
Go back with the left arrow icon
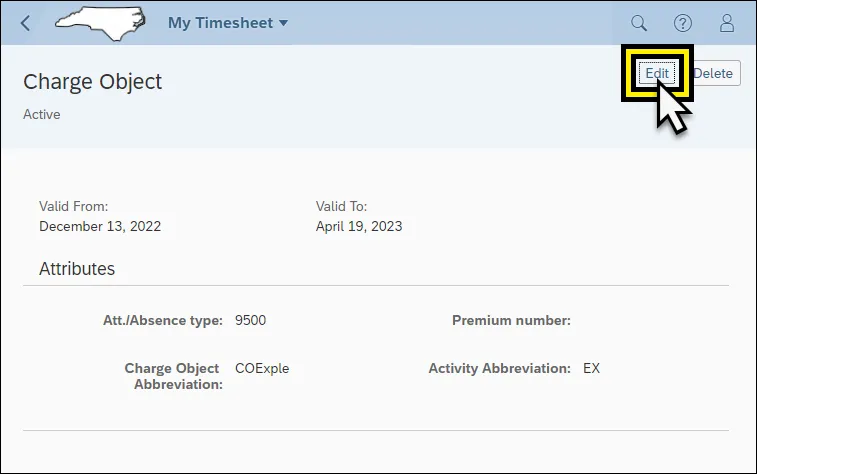pyautogui.click(x=26, y=23)
